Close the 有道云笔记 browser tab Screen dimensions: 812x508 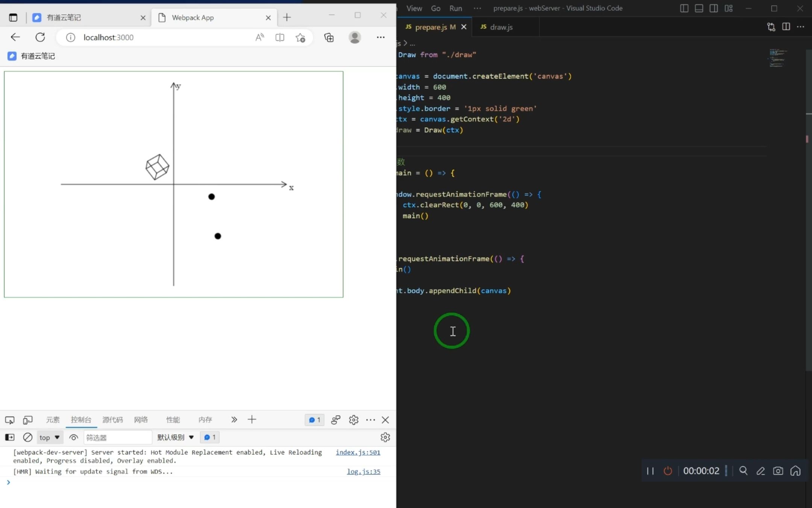143,18
